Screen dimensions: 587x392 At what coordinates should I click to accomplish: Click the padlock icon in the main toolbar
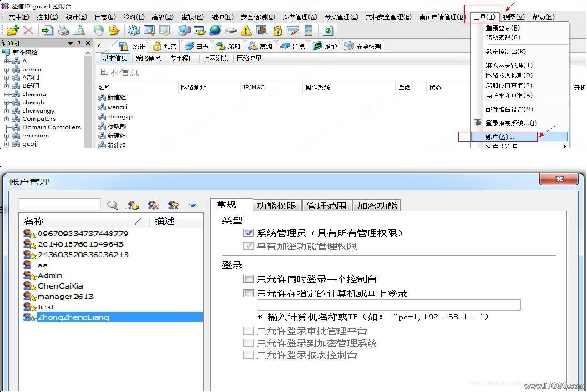pos(278,31)
